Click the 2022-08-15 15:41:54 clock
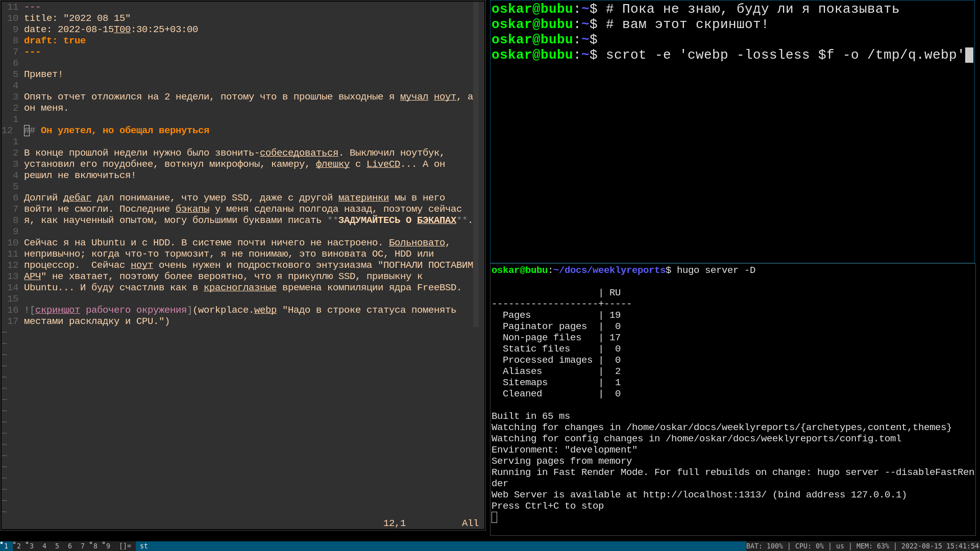The image size is (980, 551). click(940, 546)
